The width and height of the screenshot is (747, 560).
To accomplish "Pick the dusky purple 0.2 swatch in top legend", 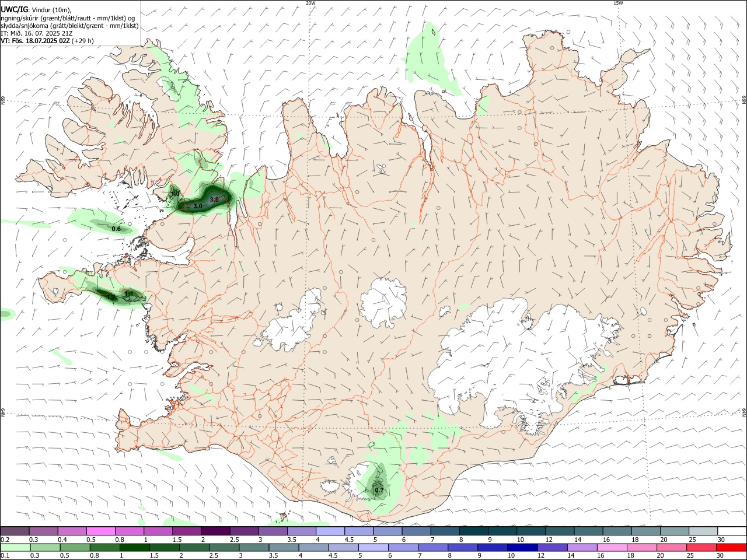I will click(15, 531).
